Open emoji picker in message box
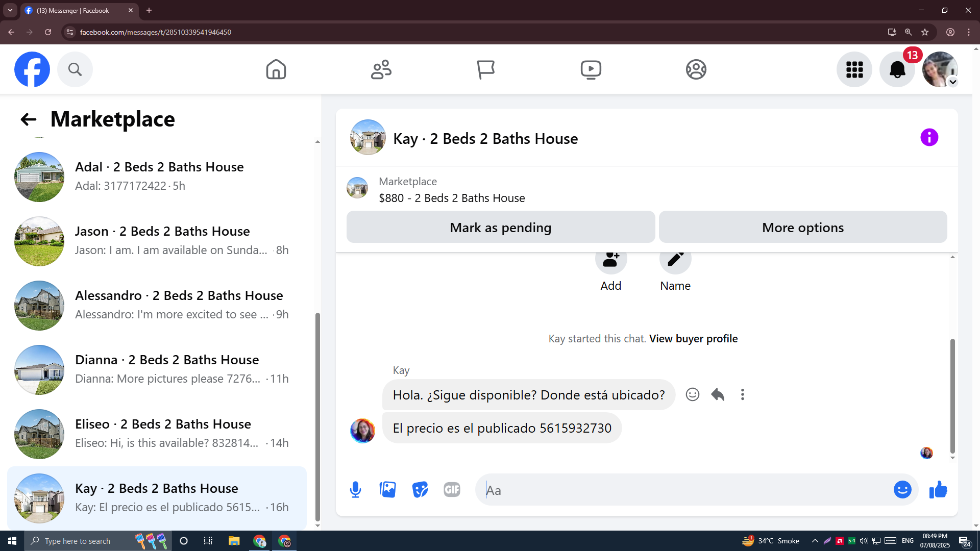This screenshot has width=980, height=551. click(902, 490)
